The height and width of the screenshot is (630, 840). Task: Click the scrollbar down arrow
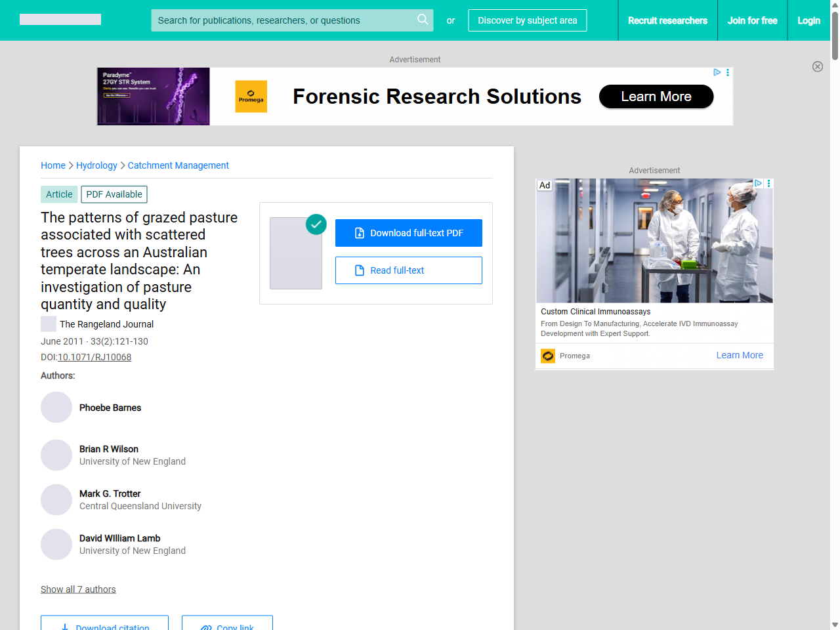(x=835, y=625)
